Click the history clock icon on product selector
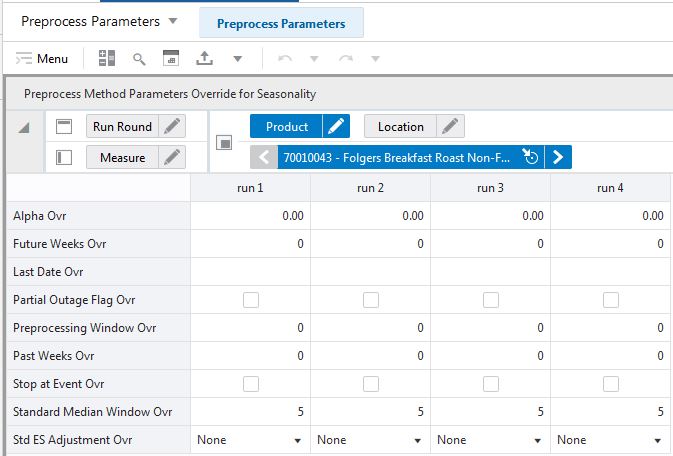This screenshot has width=673, height=456. (531, 157)
